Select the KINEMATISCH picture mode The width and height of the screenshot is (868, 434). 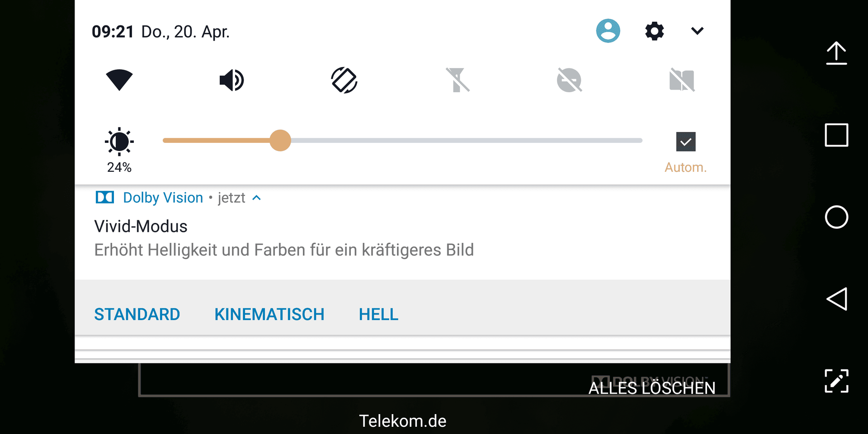[269, 314]
